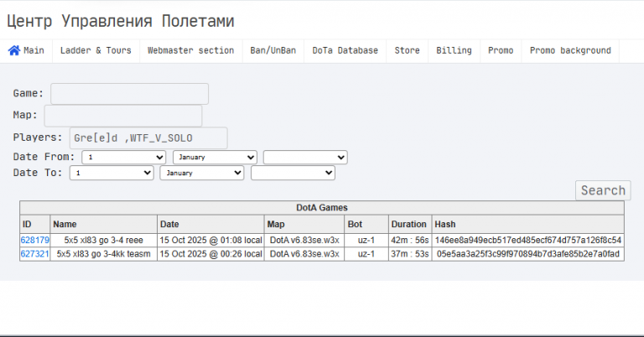The image size is (644, 337).
Task: Click the Map input field
Action: pos(123,116)
